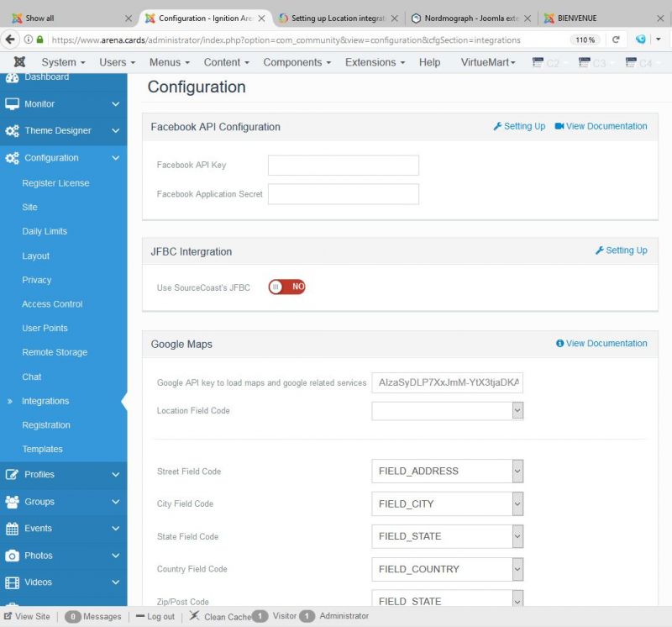Open JFBC Intergration Setting Up link

(622, 250)
